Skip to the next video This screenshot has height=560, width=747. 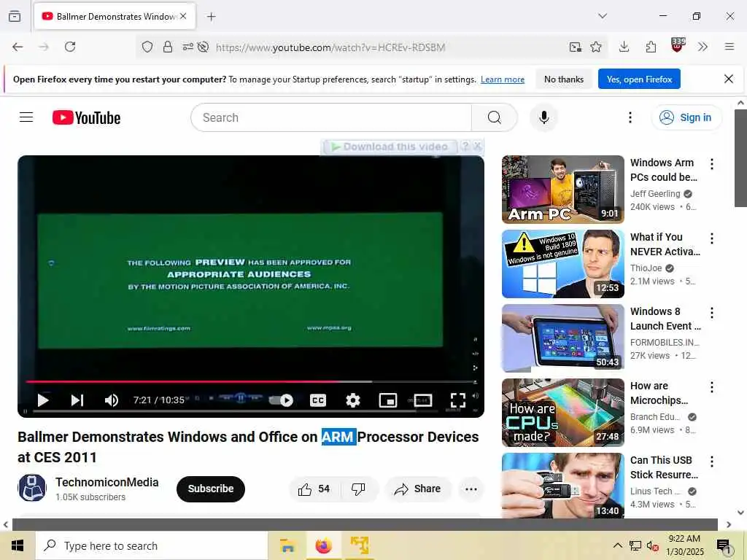77,400
